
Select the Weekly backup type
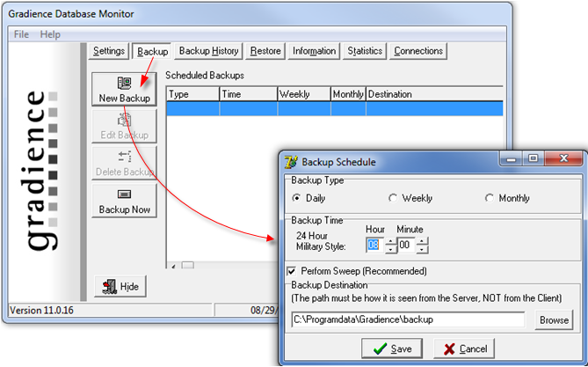393,198
